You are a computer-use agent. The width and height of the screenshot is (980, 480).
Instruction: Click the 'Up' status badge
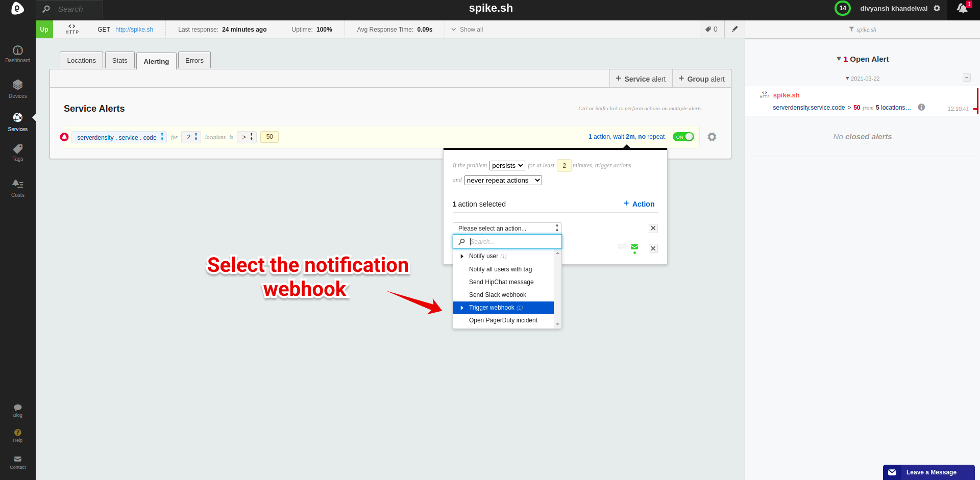[44, 29]
